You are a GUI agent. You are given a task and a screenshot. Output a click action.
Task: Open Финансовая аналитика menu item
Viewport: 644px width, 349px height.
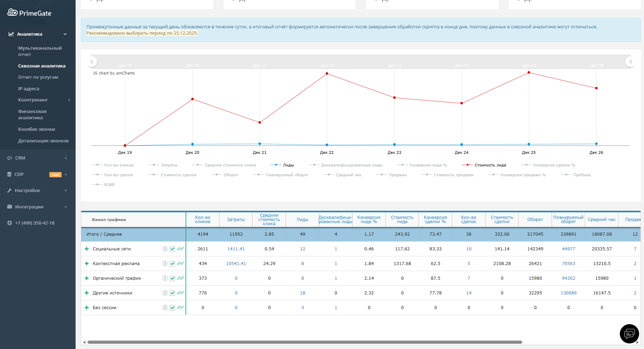32,114
